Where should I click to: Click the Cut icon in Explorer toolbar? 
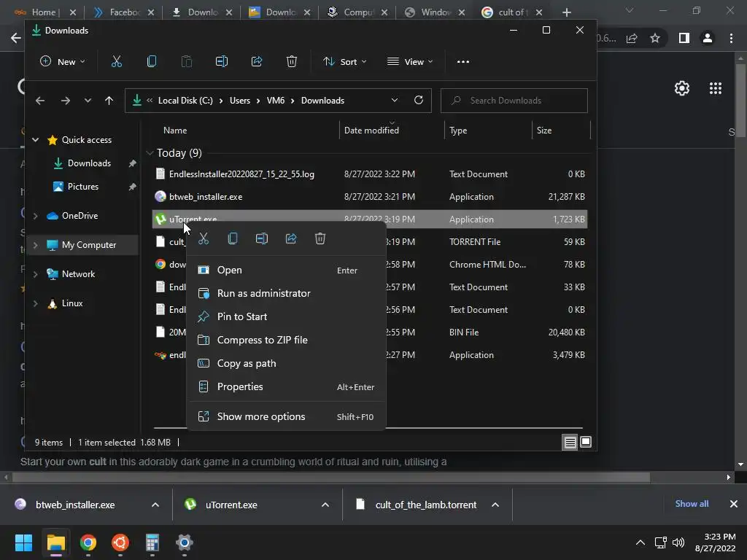[116, 61]
